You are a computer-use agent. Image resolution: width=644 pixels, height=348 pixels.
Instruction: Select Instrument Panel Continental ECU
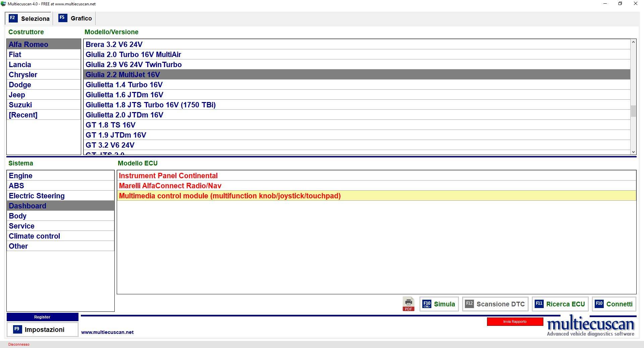pos(376,176)
